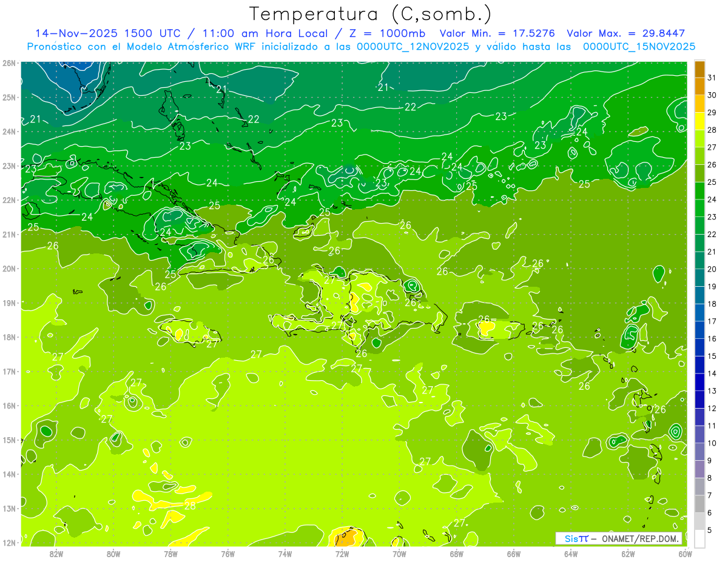
Task: Click the white swatch below 5 on color scale
Action: [699, 538]
